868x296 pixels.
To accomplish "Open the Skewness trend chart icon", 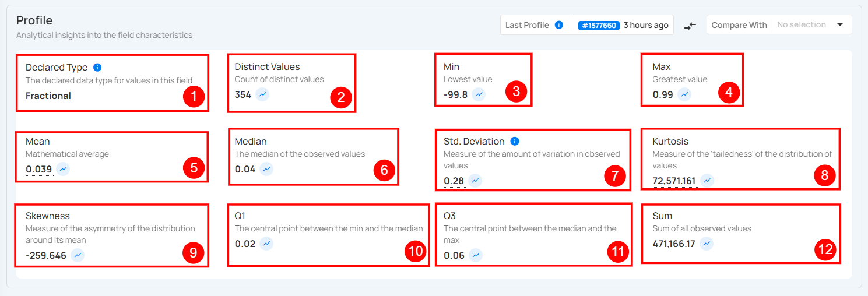I will 78,255.
